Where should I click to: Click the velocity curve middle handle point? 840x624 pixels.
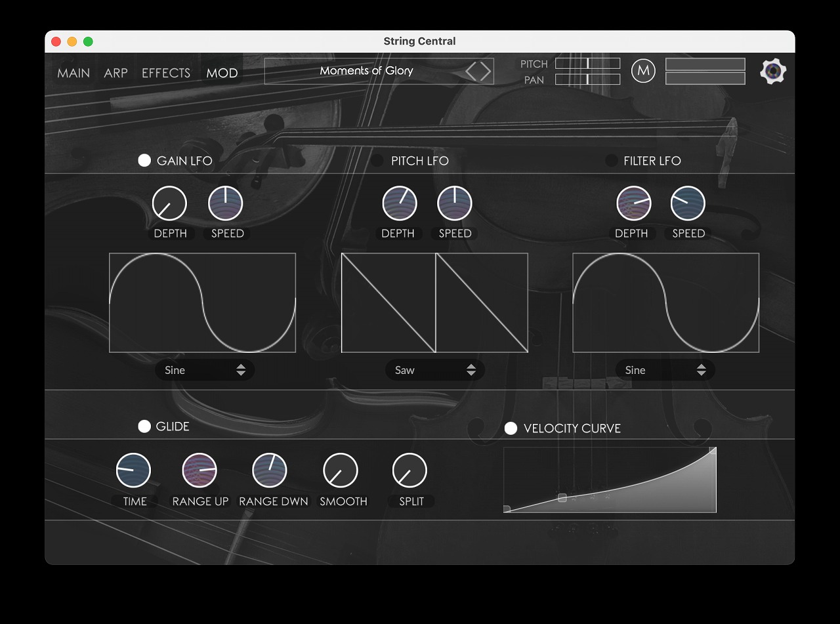(562, 498)
